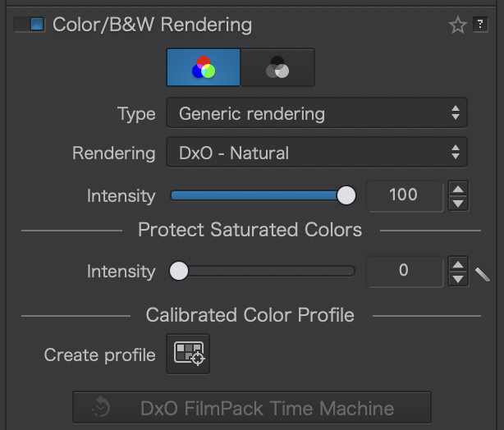Open the Type dropdown showing Generic rendering
This screenshot has height=430, width=504.
tap(317, 114)
